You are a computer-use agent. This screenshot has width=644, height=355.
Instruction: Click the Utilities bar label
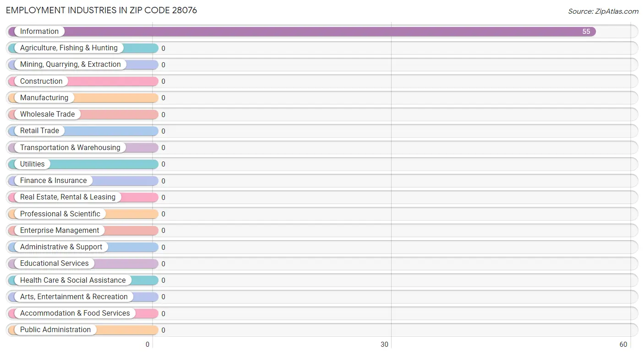click(x=33, y=164)
